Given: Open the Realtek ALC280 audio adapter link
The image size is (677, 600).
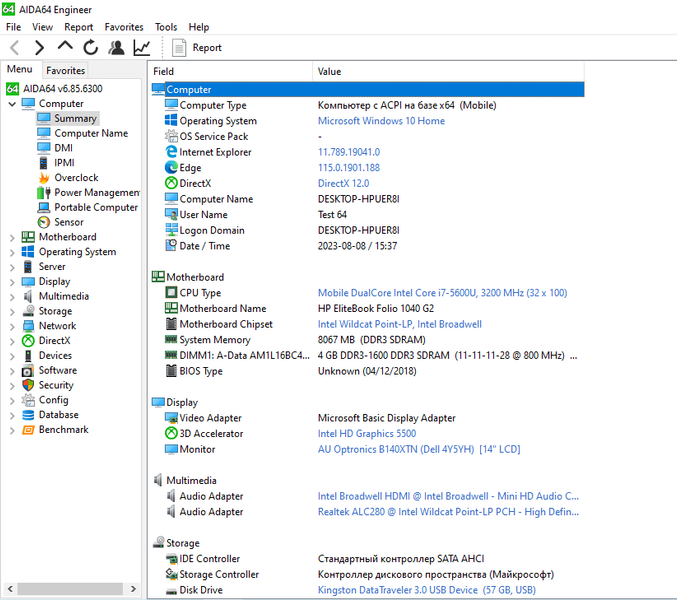Looking at the screenshot, I should coord(448,512).
